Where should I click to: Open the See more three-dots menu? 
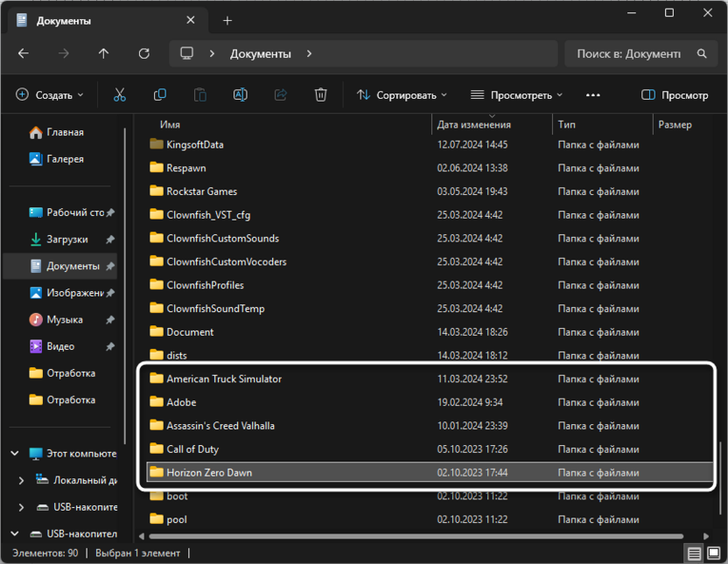click(593, 95)
